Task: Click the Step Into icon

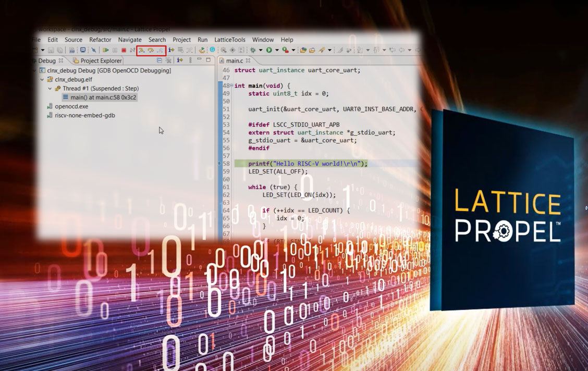Action: (141, 50)
